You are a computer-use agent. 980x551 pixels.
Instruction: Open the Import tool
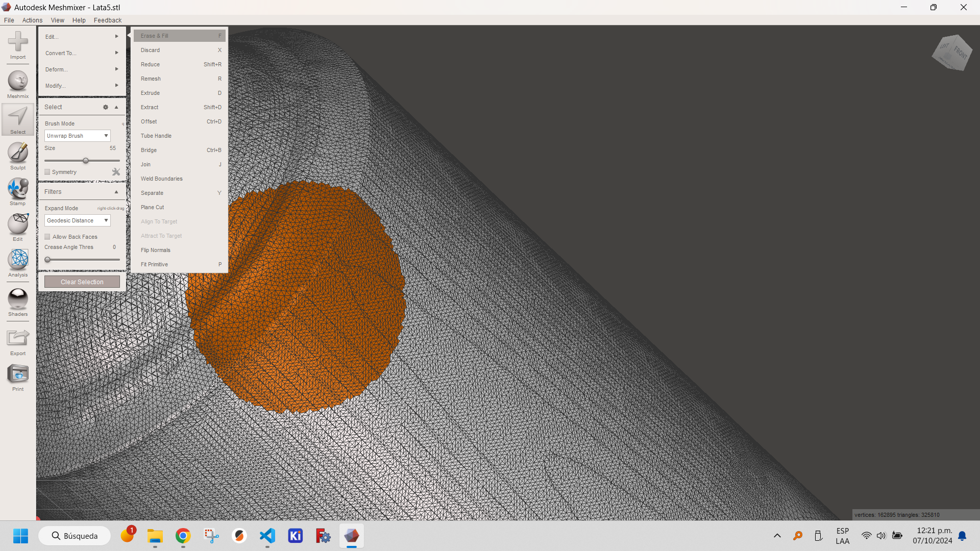pyautogui.click(x=18, y=45)
